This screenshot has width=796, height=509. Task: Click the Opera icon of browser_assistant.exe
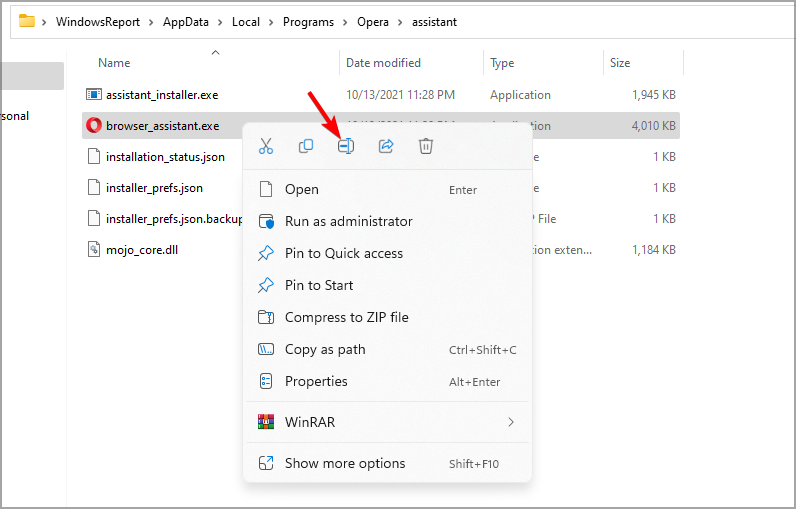pyautogui.click(x=94, y=125)
